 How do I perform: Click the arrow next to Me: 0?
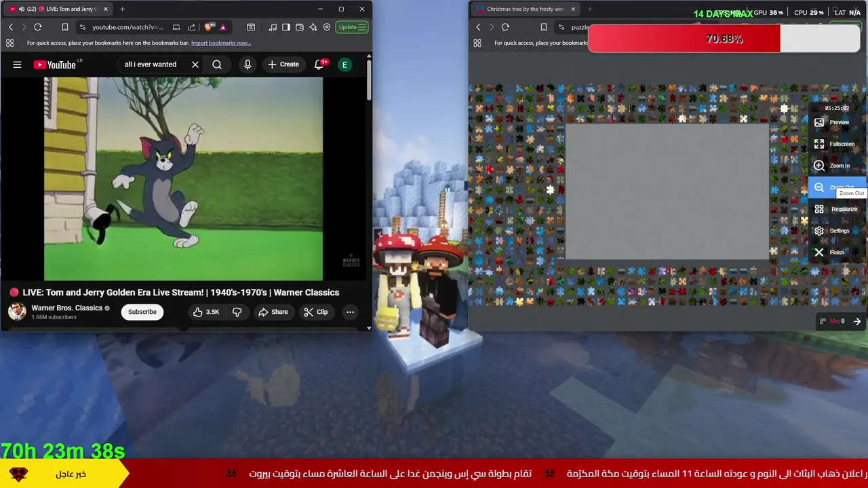click(x=857, y=321)
